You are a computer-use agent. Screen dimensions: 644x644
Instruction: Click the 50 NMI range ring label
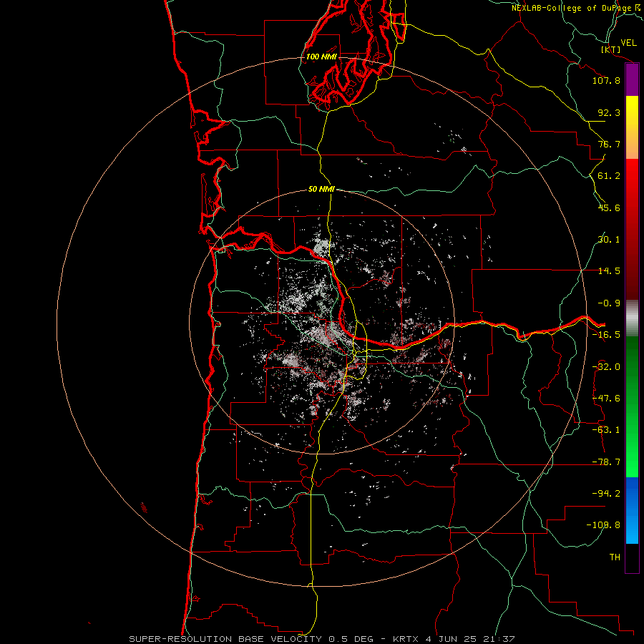pos(321,189)
